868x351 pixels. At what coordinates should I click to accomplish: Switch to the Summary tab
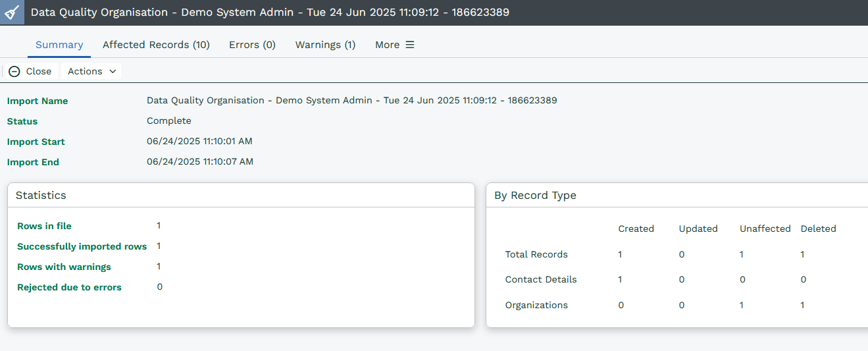tap(59, 45)
